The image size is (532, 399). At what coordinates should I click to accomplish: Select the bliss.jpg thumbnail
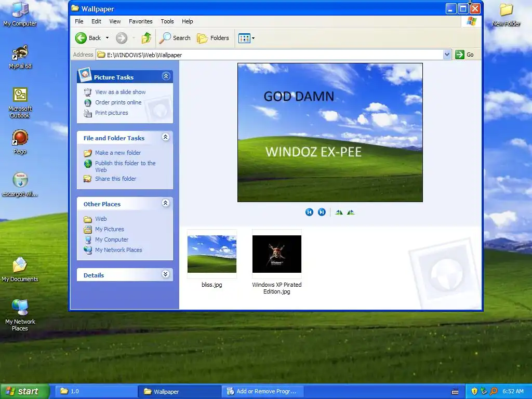tap(212, 254)
